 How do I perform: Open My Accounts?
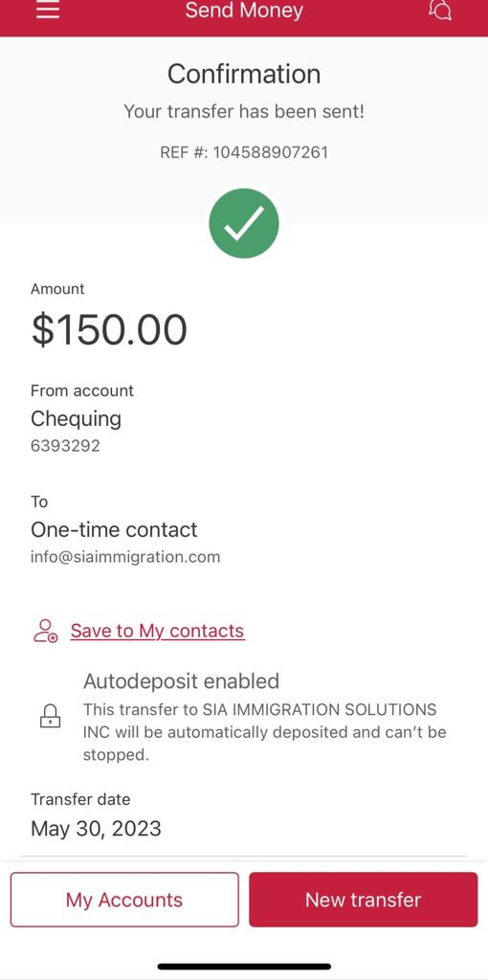[124, 900]
